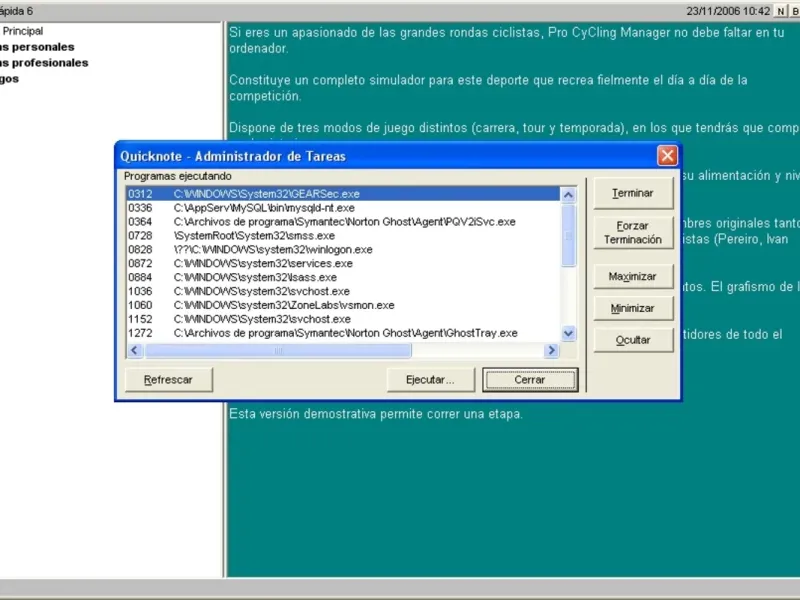800x600 pixels.
Task: Select the tree item ending in 'gos'
Action: click(9, 79)
